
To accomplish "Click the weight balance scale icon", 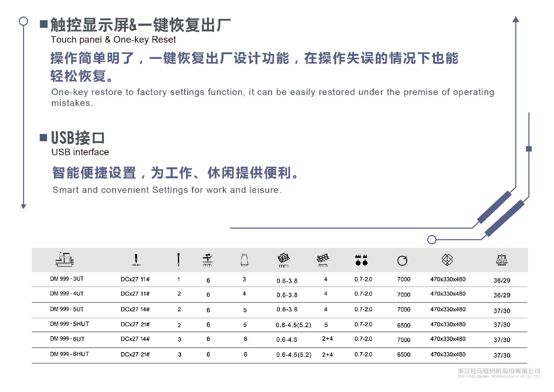I will point(502,260).
